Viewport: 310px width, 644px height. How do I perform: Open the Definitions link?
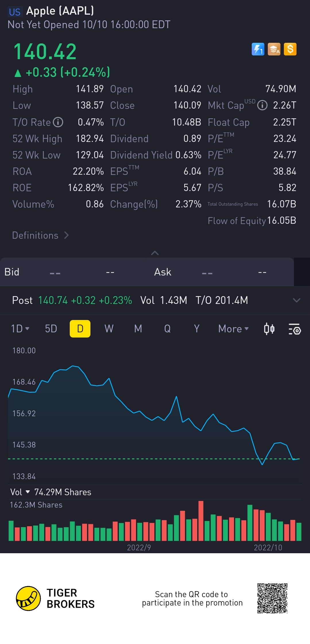pyautogui.click(x=40, y=235)
